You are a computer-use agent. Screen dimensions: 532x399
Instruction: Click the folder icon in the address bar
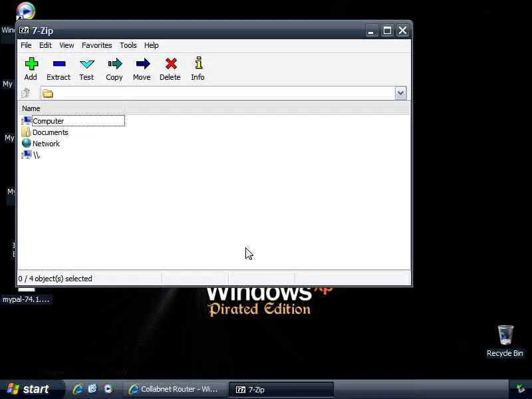48,94
